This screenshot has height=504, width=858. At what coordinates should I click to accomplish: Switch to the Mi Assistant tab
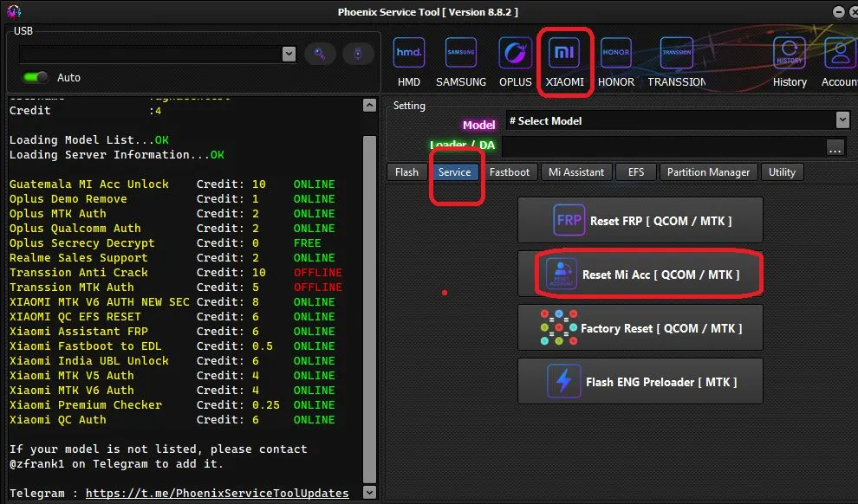tap(576, 172)
